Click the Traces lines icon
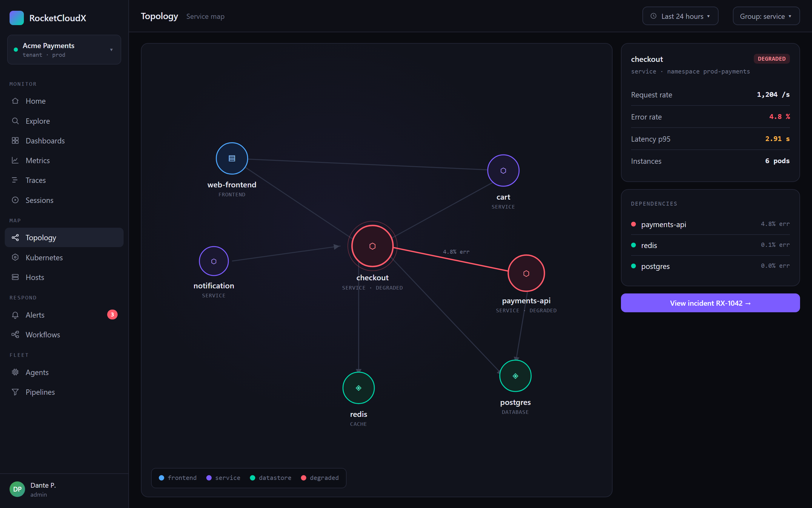This screenshot has width=812, height=508. (x=15, y=180)
